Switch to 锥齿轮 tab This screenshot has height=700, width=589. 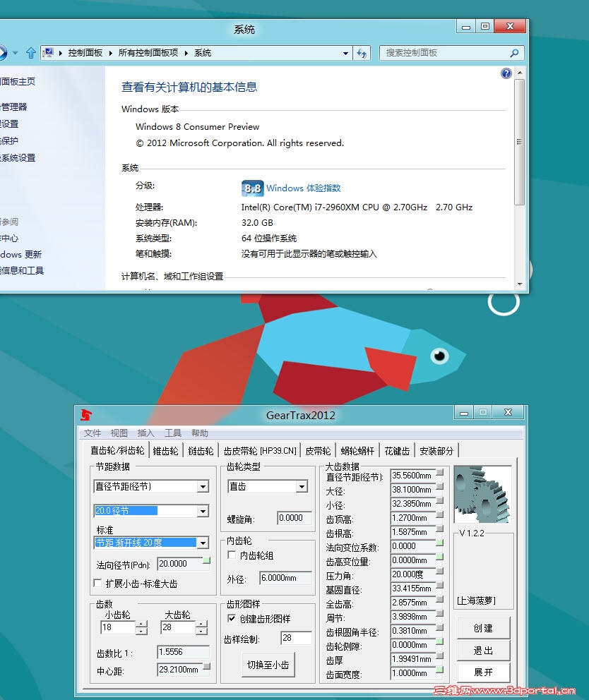[x=166, y=451]
